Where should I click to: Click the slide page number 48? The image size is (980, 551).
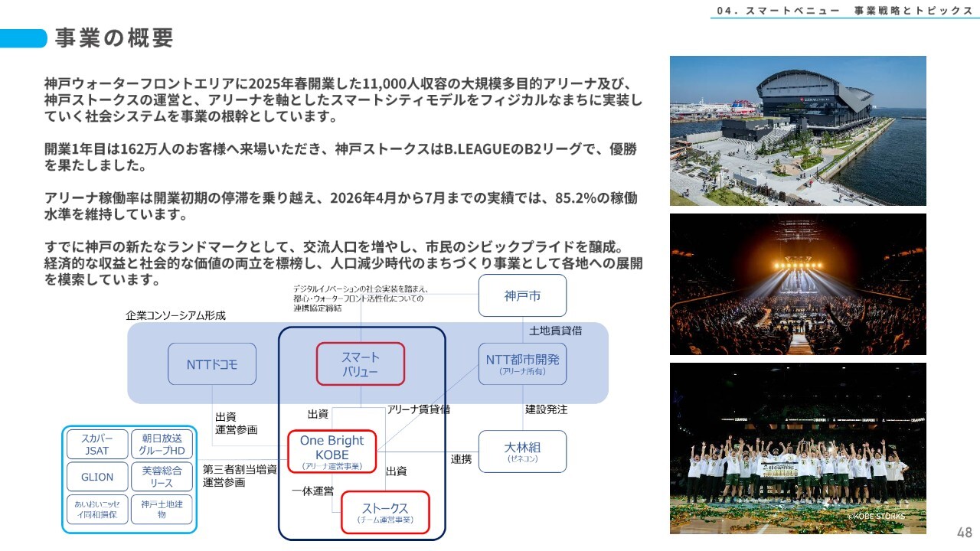964,532
